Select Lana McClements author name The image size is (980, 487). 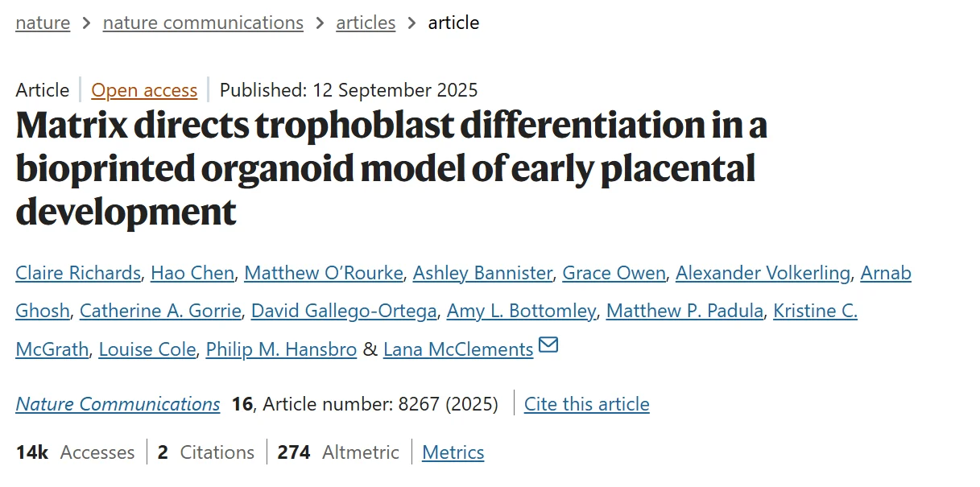[458, 349]
